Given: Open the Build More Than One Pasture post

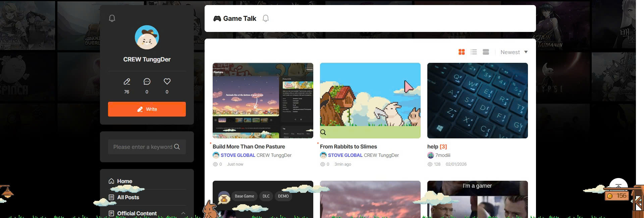Looking at the screenshot, I should pos(249,146).
